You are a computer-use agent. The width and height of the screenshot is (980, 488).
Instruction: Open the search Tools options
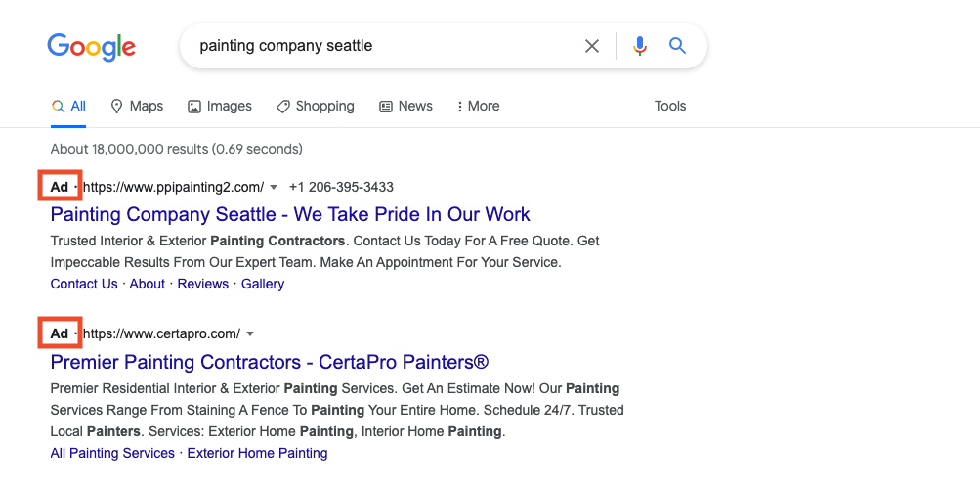point(670,106)
